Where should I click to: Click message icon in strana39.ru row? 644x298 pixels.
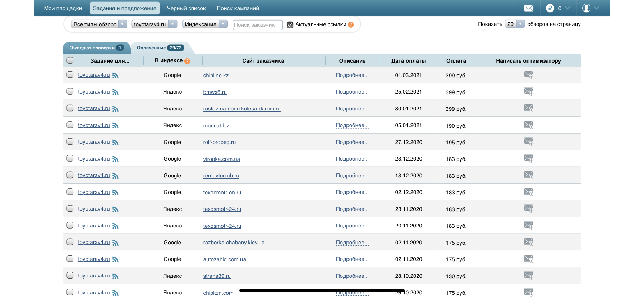pyautogui.click(x=528, y=276)
